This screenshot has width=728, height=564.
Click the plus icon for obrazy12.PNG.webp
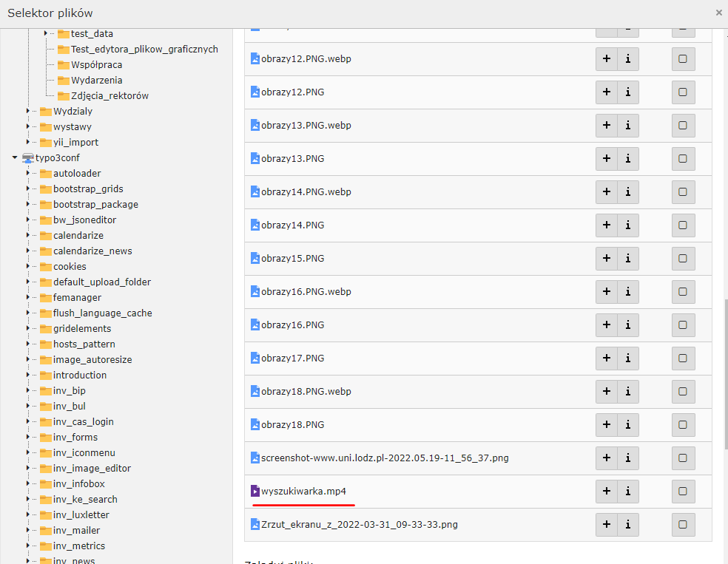tap(607, 59)
